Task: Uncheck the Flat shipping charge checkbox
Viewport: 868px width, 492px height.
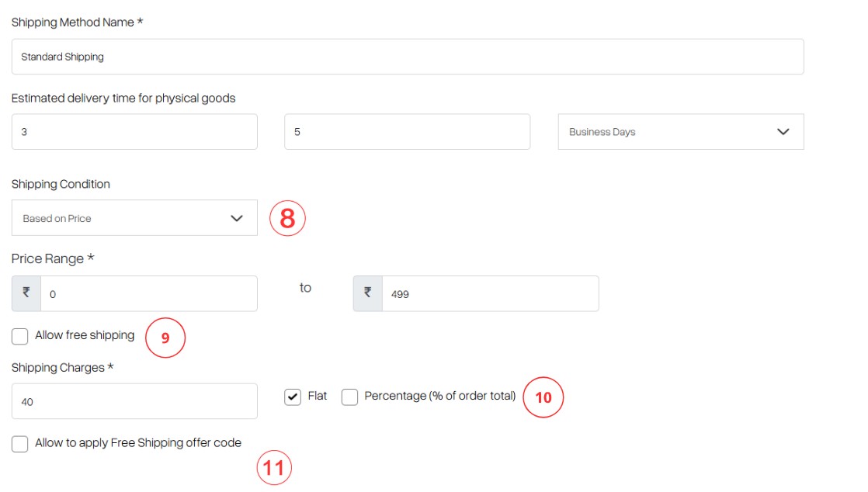Action: [292, 397]
